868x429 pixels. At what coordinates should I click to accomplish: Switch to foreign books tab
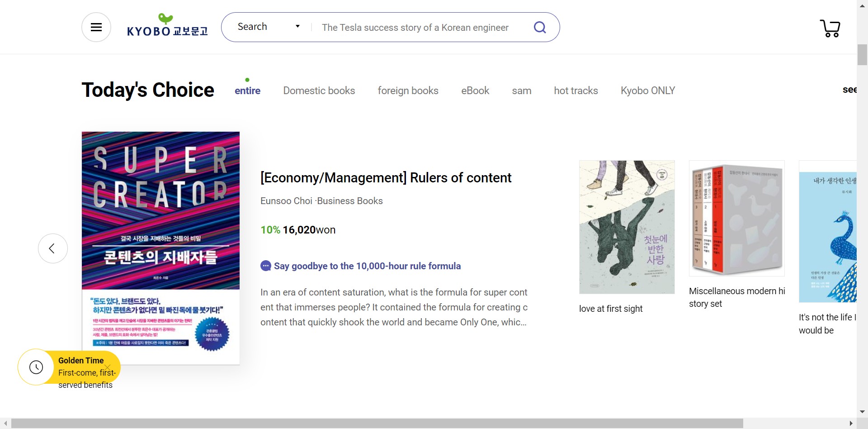coord(408,91)
